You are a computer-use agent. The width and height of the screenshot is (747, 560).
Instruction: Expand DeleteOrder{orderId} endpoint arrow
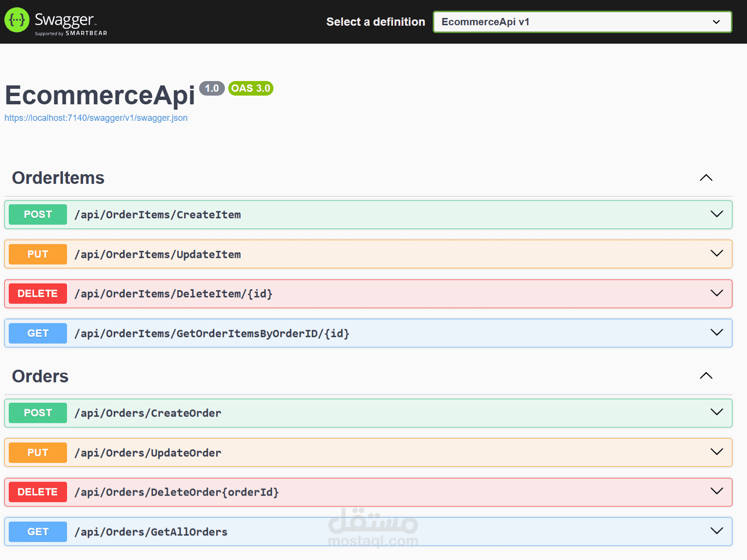(717, 491)
